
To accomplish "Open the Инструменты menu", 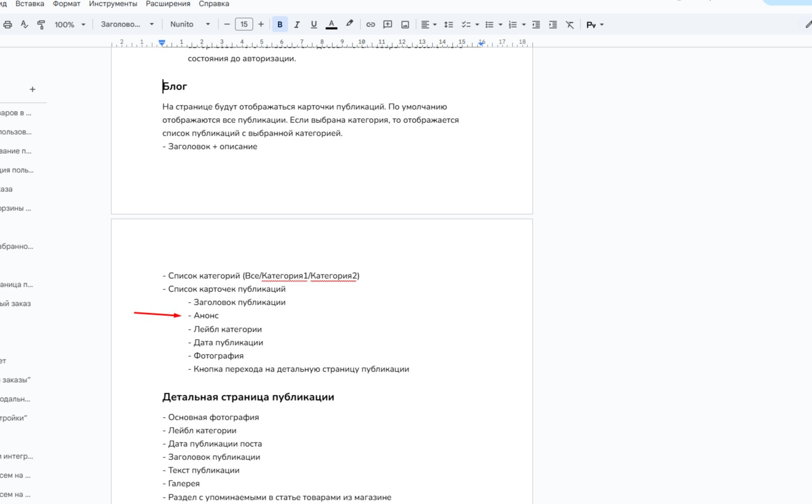I will pyautogui.click(x=113, y=4).
